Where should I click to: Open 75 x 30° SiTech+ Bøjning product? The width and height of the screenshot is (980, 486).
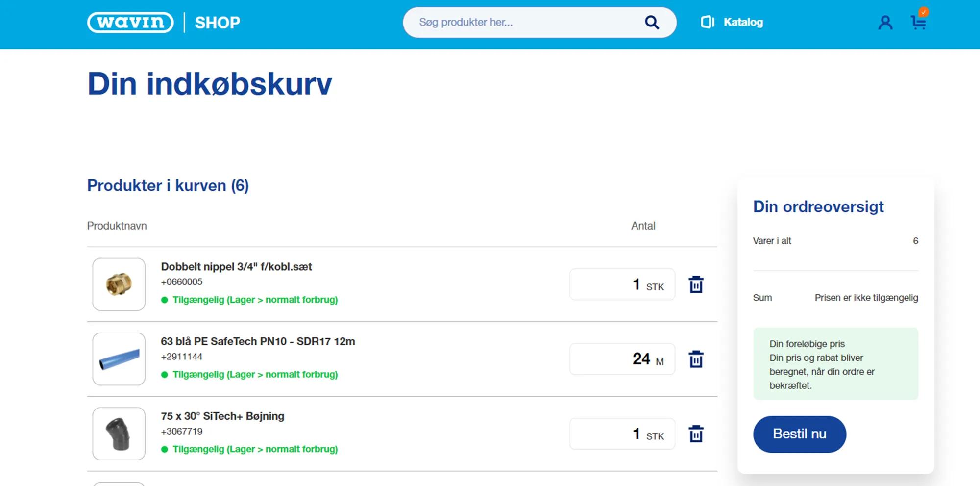pyautogui.click(x=222, y=416)
